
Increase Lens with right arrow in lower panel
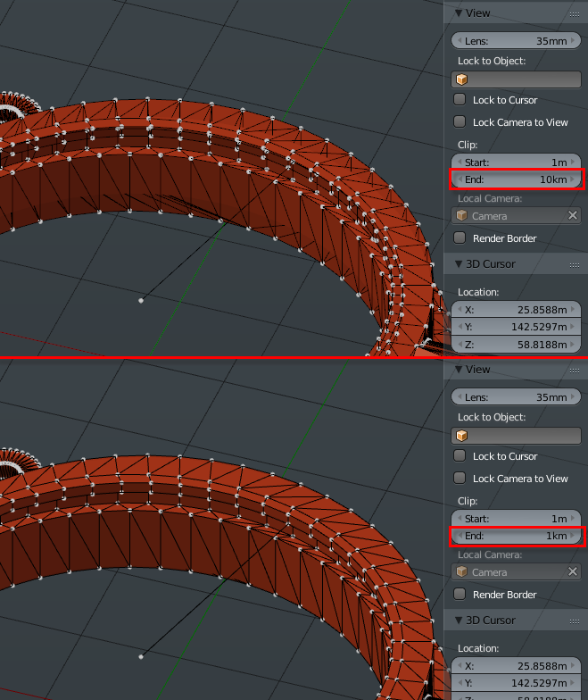573,396
